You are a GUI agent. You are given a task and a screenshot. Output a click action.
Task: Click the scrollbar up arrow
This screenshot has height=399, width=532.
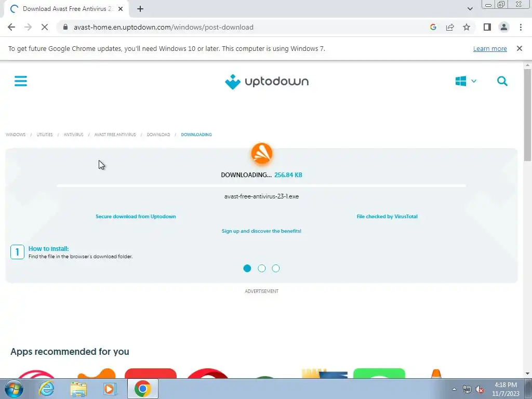pos(528,65)
